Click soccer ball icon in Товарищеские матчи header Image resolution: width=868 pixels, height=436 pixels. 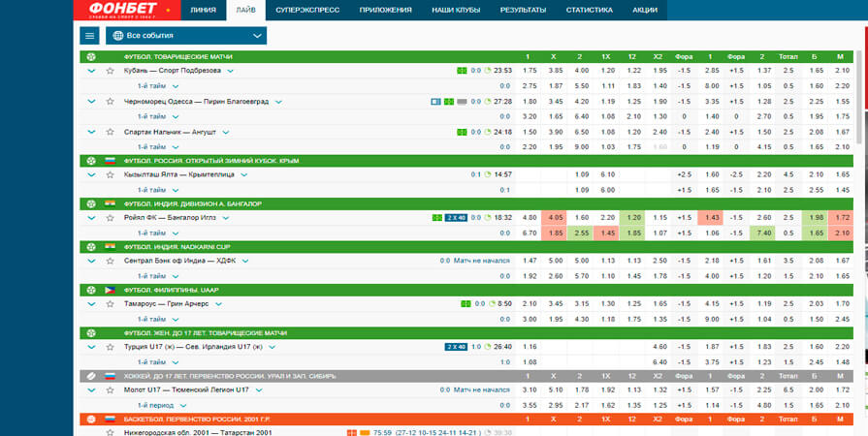[91, 56]
